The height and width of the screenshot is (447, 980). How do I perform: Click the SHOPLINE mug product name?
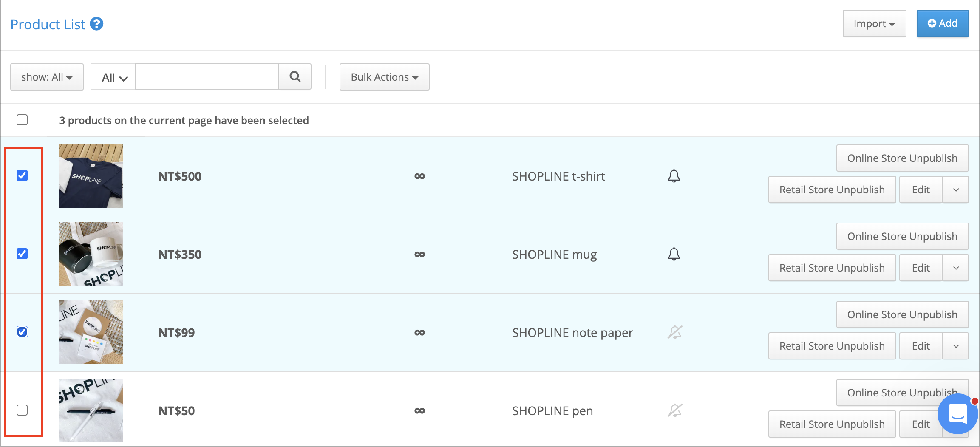tap(554, 255)
